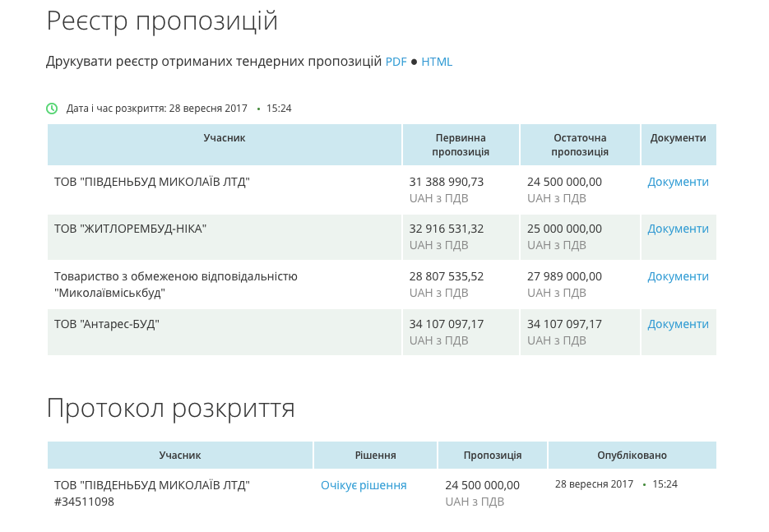Click the Реєстр пропозицій heading
This screenshot has width=769, height=532.
point(162,21)
